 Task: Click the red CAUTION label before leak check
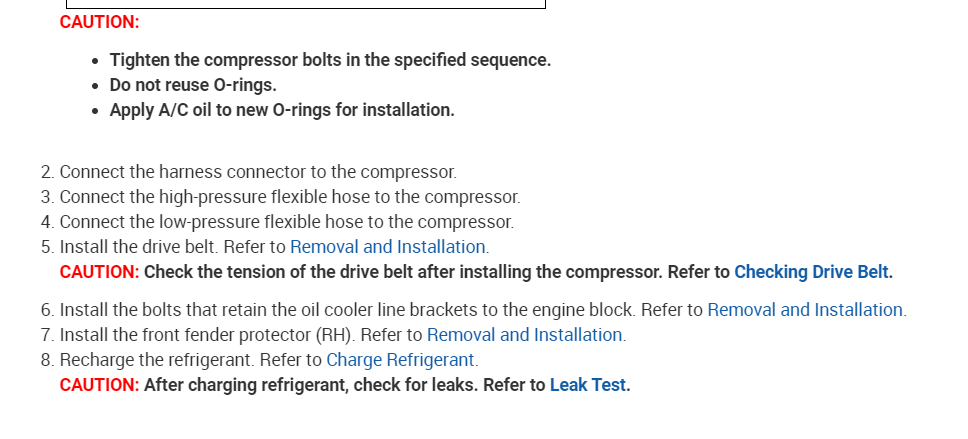[x=99, y=385]
